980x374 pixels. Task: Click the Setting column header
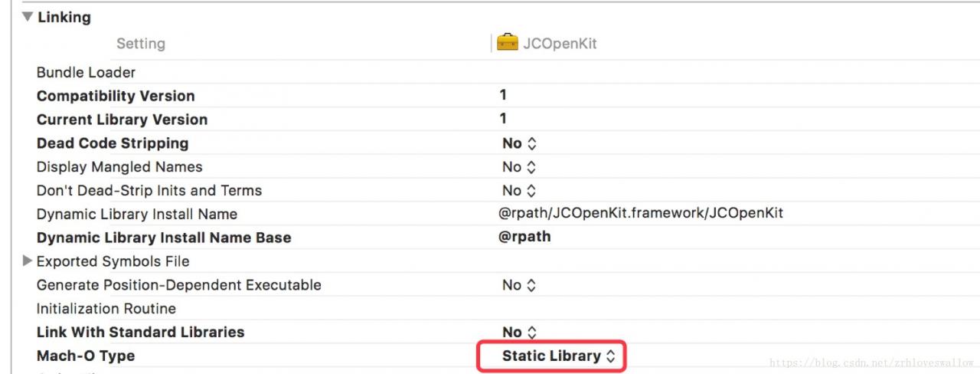(140, 44)
